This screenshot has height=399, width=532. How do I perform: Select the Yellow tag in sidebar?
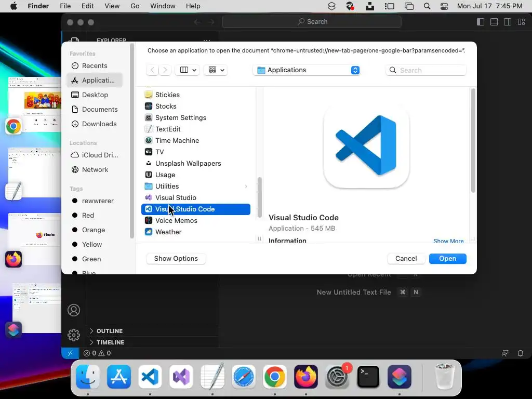(x=95, y=245)
